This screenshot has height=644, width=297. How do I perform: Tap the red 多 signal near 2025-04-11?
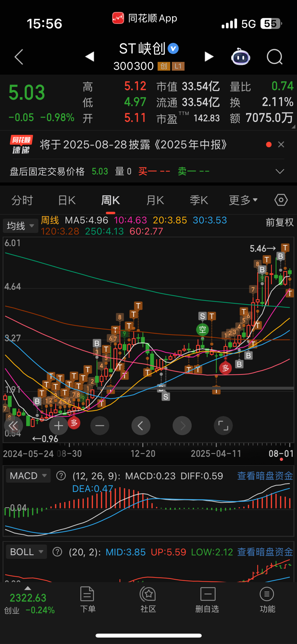[x=225, y=368]
